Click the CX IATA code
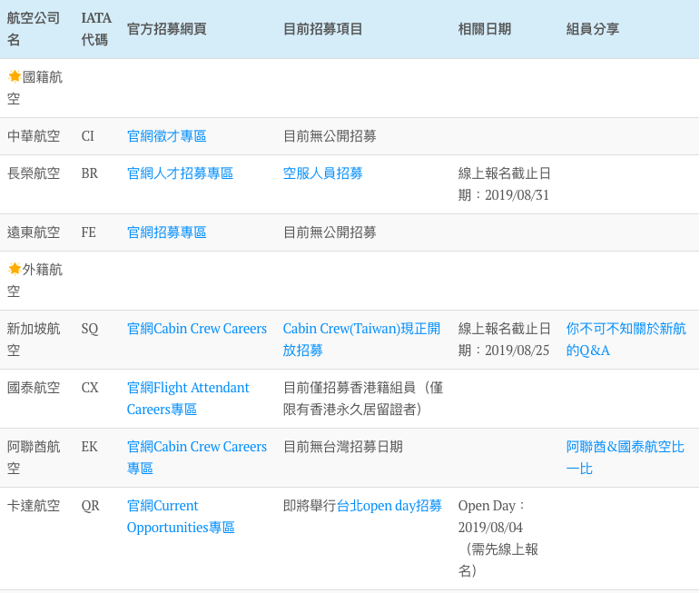Image resolution: width=700 pixels, height=593 pixels. [90, 388]
